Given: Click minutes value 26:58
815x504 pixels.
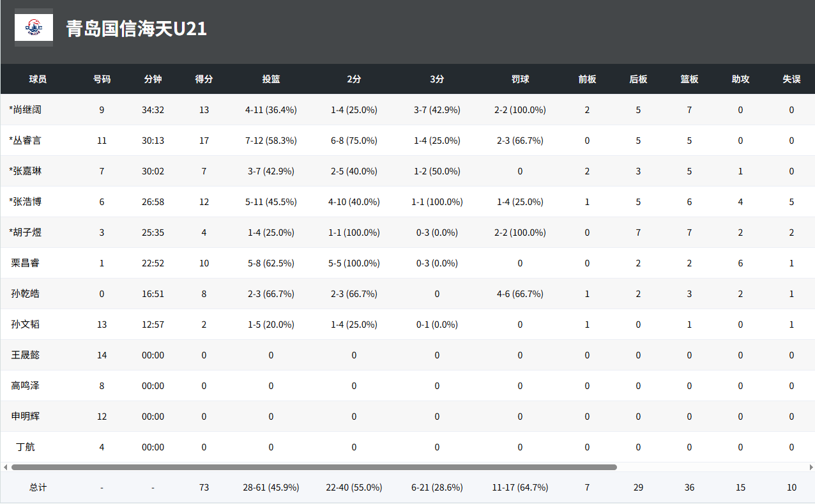Looking at the screenshot, I should pyautogui.click(x=153, y=202).
